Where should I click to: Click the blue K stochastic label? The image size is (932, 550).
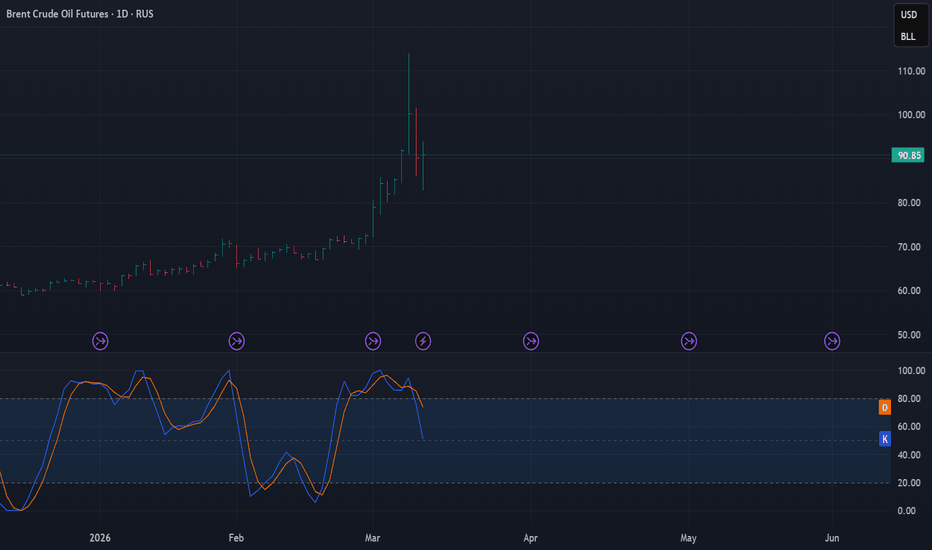coord(884,439)
